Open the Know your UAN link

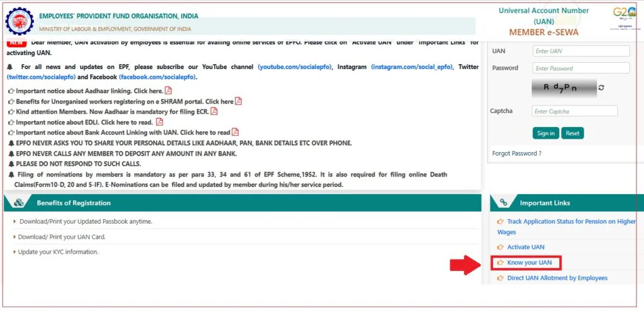530,263
